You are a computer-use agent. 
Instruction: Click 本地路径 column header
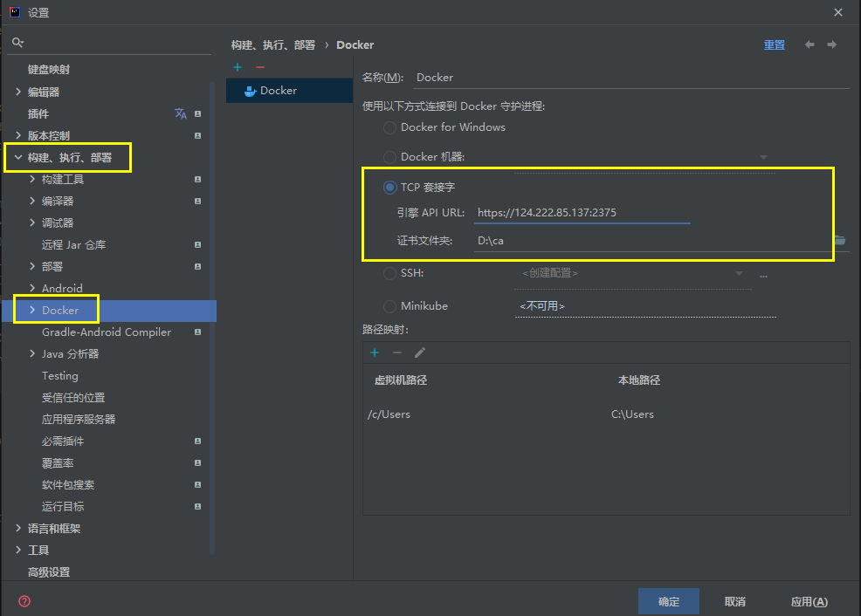[x=638, y=380]
